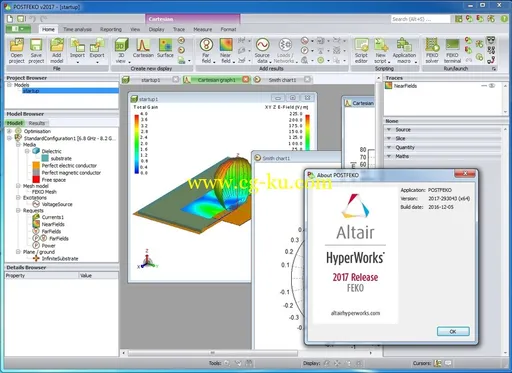Create a new Surface graph

[x=165, y=49]
